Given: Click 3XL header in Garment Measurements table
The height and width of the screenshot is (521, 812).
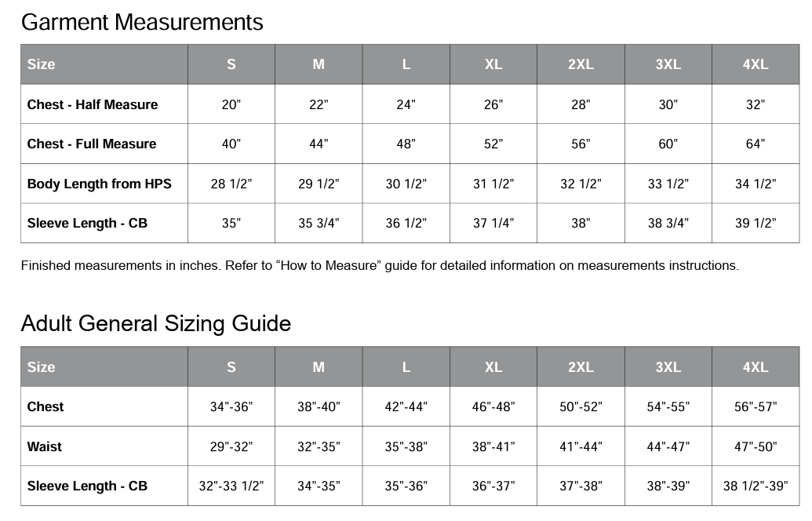Looking at the screenshot, I should [668, 64].
